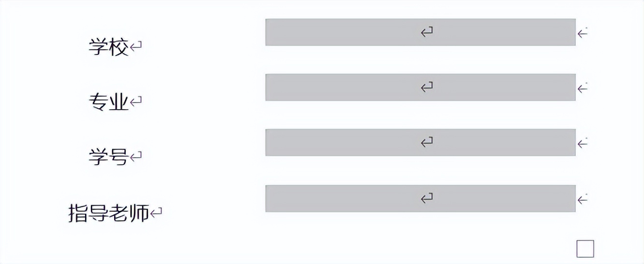Click the paragraph mark after 指导老师

[x=156, y=213]
